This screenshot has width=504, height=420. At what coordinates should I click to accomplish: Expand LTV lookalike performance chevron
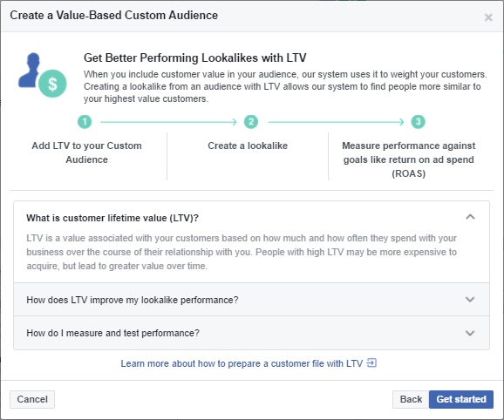(x=470, y=300)
